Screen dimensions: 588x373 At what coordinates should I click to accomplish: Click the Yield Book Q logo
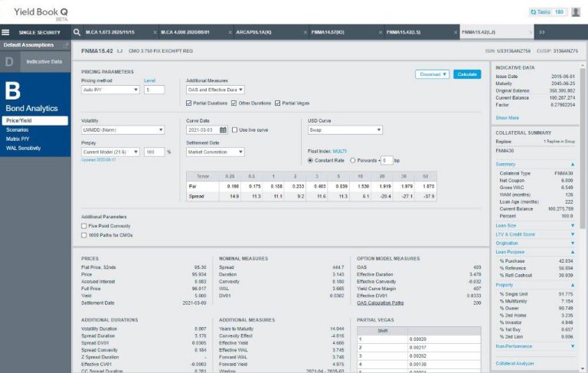[41, 14]
